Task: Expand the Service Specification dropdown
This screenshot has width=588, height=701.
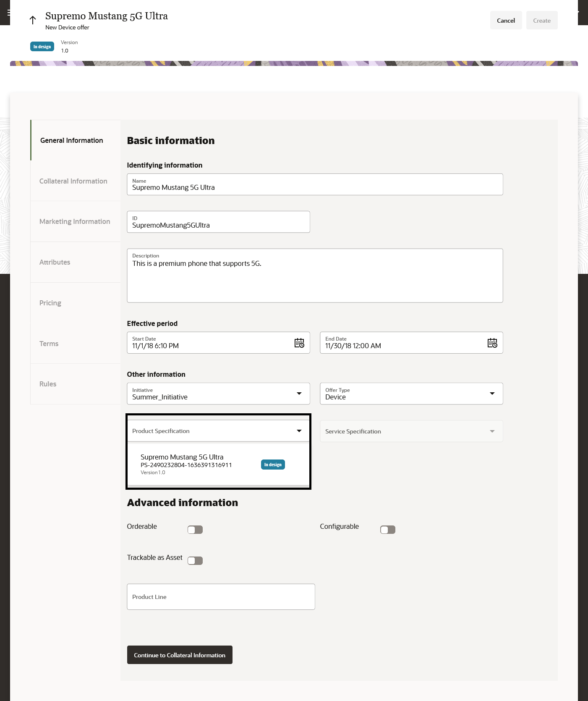Action: [x=492, y=431]
